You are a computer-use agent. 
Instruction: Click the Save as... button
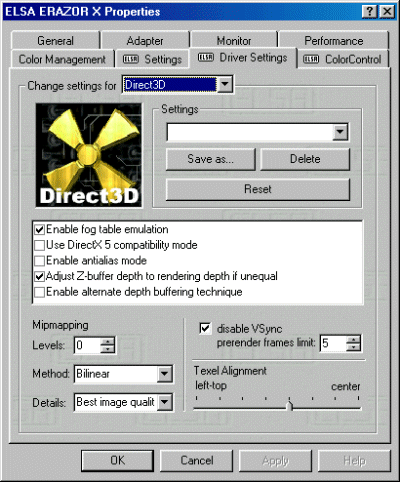[211, 159]
